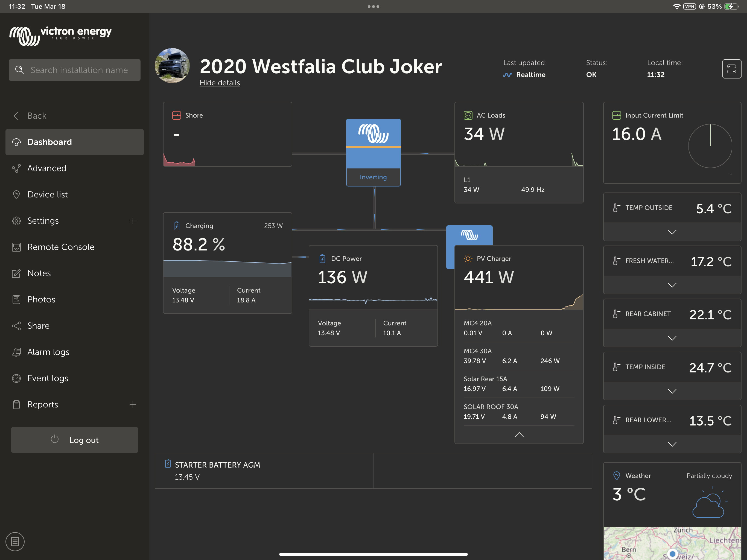The height and width of the screenshot is (560, 747).
Task: Click the Settings gear icon
Action: pyautogui.click(x=16, y=221)
